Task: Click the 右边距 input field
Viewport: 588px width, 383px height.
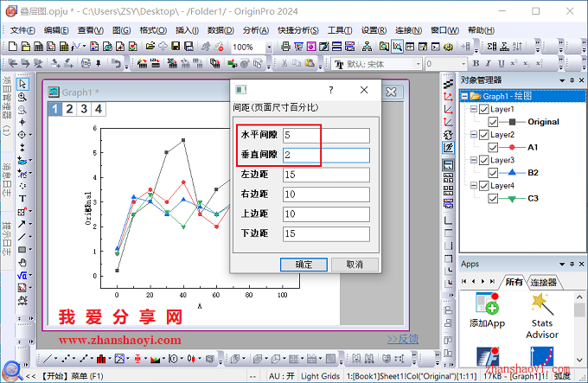Action: coord(326,195)
